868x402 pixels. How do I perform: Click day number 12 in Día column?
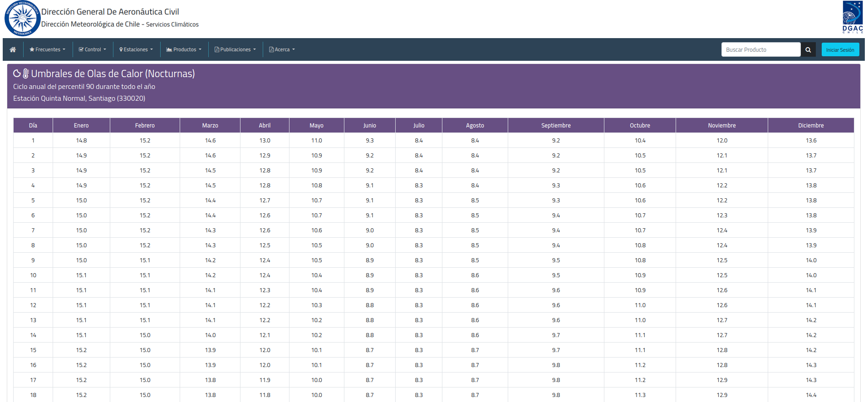click(33, 305)
